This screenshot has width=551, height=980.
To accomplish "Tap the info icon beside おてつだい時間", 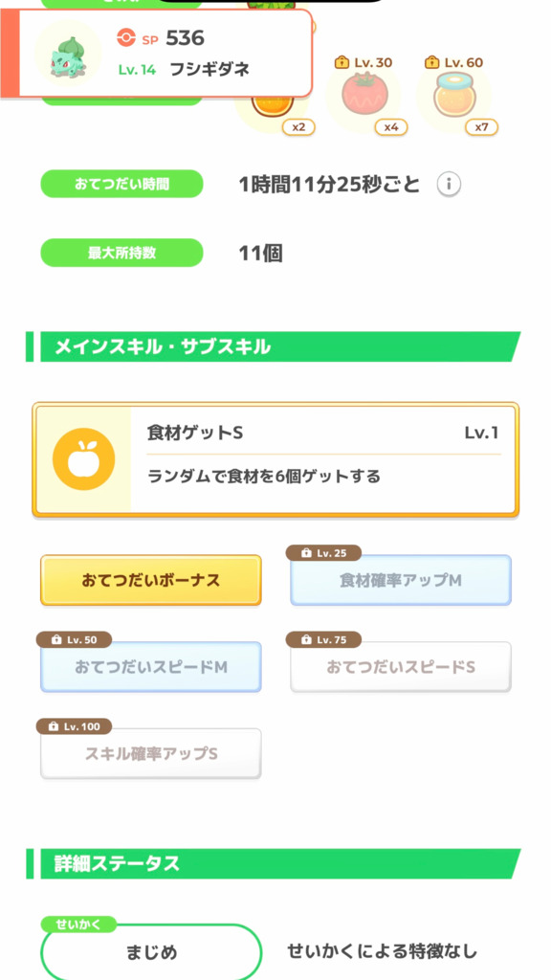I will coord(448,185).
